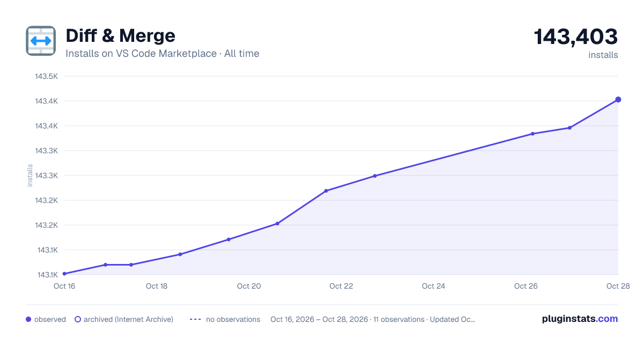Click the data point after Oct 20
Screen dimensions: 644x338
[x=277, y=223]
